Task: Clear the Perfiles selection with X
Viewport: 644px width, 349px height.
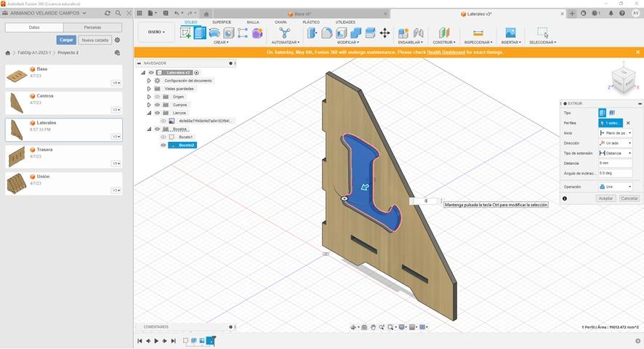Action: pyautogui.click(x=628, y=123)
